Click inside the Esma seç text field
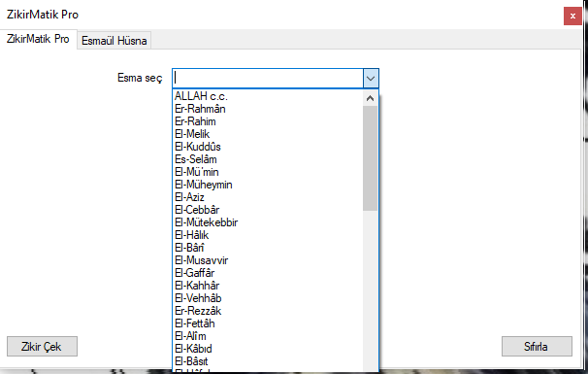 click(268, 79)
